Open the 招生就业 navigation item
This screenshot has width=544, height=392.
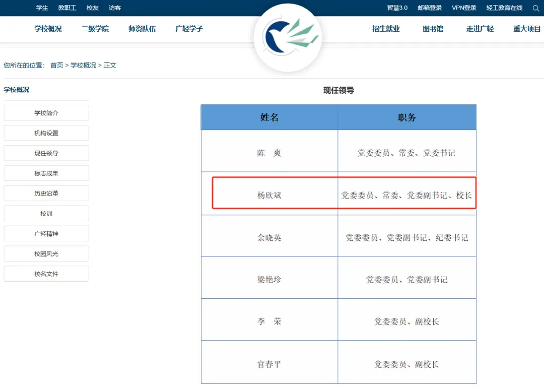point(386,29)
